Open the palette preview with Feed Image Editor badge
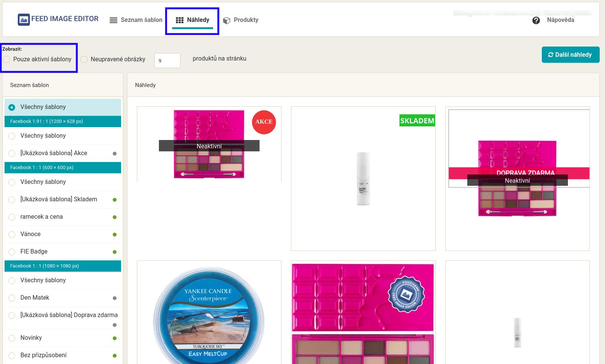 coord(363,313)
